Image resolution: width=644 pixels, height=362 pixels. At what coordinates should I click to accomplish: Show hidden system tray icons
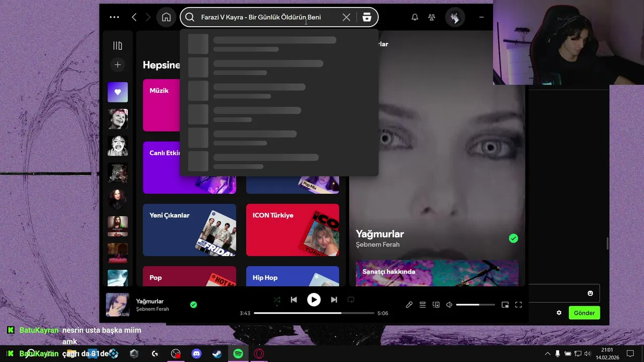click(x=547, y=354)
